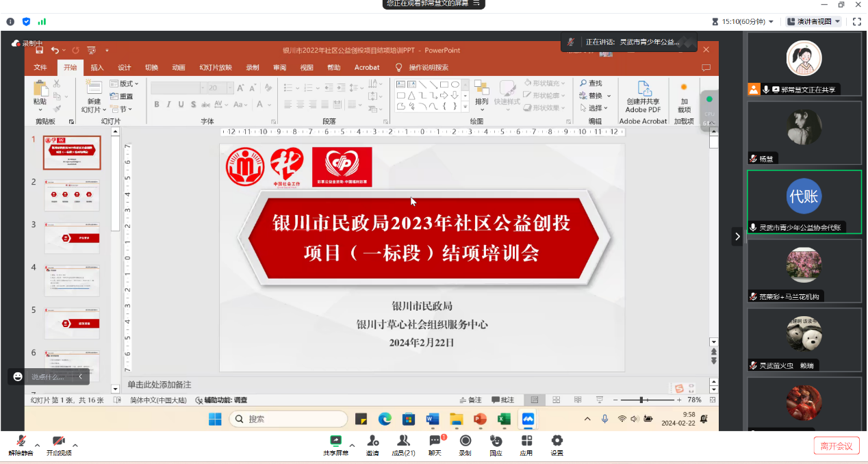The image size is (868, 464).
Task: Click the 共享屏幕 share screen icon
Action: tap(335, 441)
